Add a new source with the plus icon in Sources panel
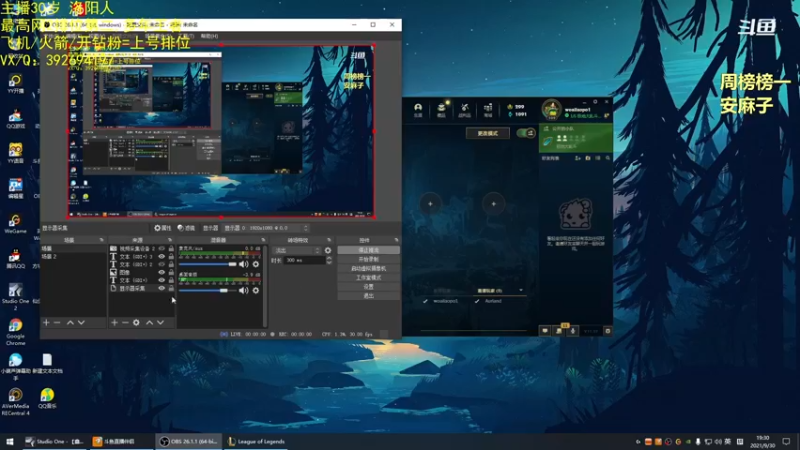Viewport: 800px width, 450px height. [x=114, y=322]
